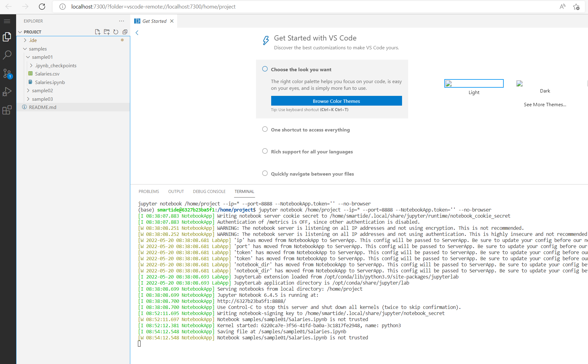This screenshot has width=588, height=364.
Task: Open the hamburger application menu
Action: click(x=7, y=21)
